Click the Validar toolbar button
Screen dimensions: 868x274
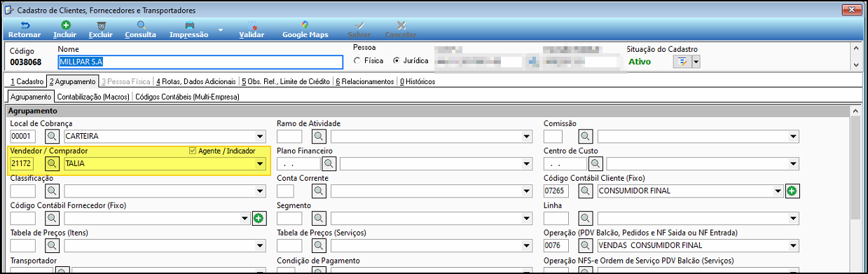(252, 29)
